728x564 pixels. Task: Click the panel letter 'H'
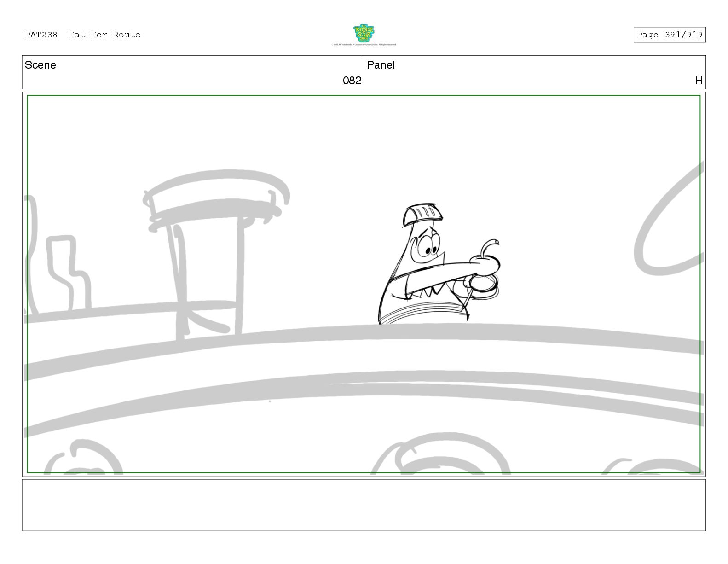[699, 81]
